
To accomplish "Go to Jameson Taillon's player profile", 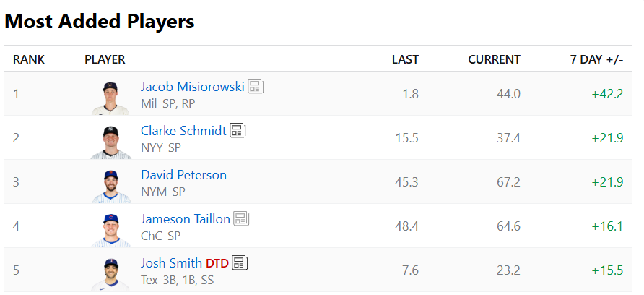I will (x=186, y=218).
